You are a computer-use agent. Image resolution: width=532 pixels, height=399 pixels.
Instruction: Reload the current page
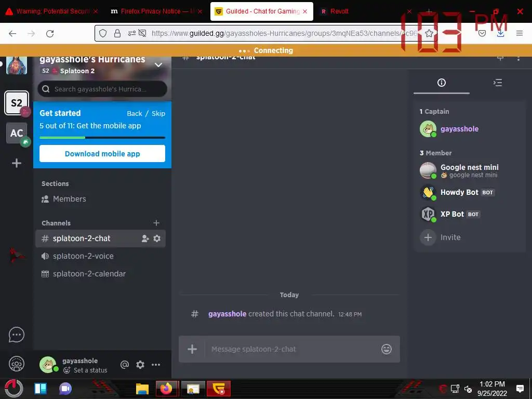click(50, 34)
